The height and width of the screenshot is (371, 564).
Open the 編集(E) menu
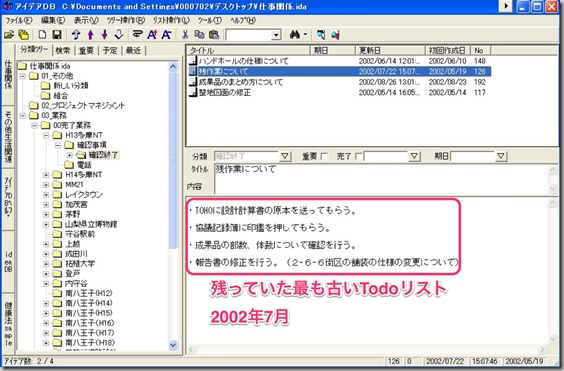(x=53, y=20)
